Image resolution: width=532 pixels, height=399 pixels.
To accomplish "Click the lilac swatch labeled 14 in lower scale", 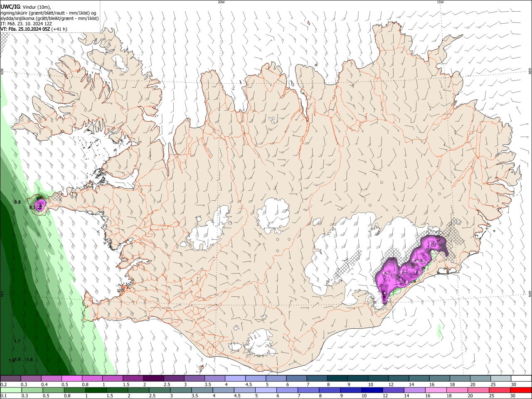I will pyautogui.click(x=415, y=390).
